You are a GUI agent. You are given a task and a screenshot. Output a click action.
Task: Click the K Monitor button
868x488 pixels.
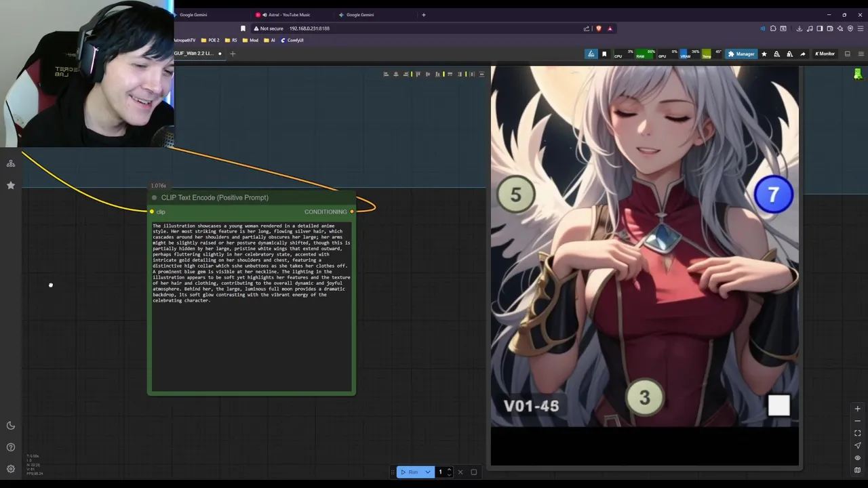coord(825,54)
